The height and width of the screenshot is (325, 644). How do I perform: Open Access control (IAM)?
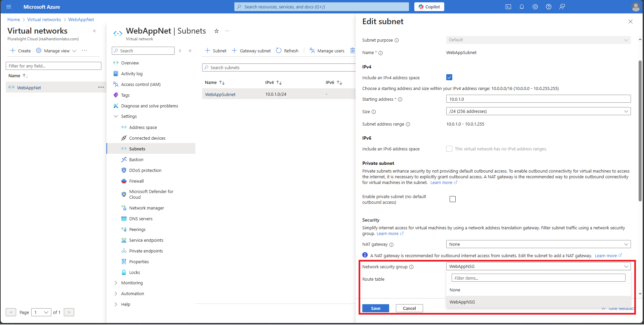pyautogui.click(x=141, y=84)
